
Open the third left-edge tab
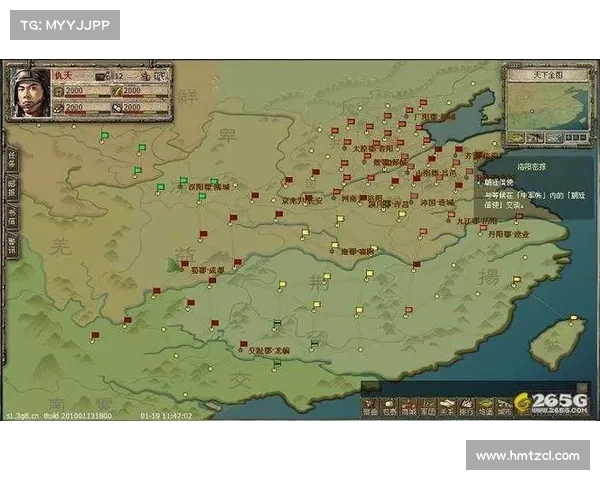[x=12, y=217]
